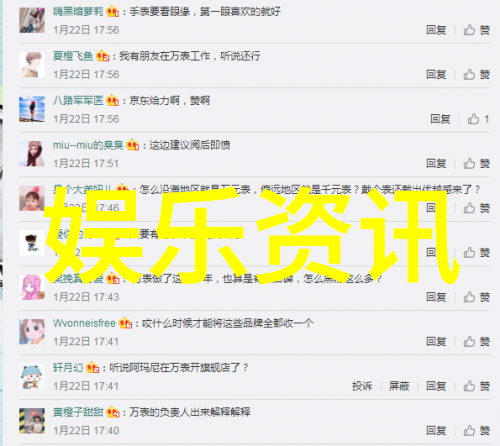The height and width of the screenshot is (446, 500).
Task: Click thumbs-up showing 1 on 八路军军医's comment
Action: 478,119
